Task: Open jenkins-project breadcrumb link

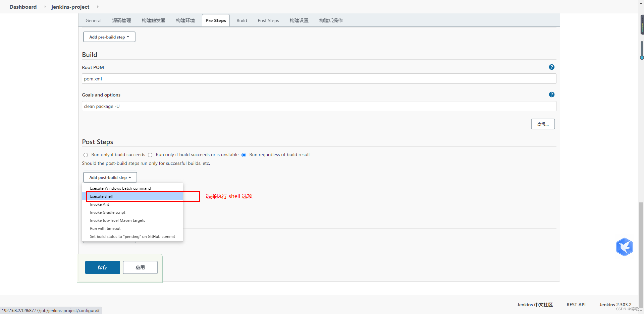Action: click(x=70, y=7)
